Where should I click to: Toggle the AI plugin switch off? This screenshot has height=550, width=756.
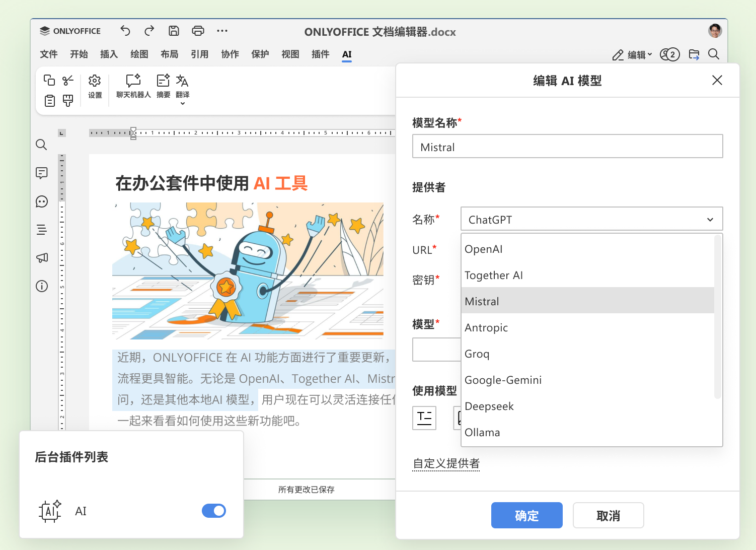214,511
